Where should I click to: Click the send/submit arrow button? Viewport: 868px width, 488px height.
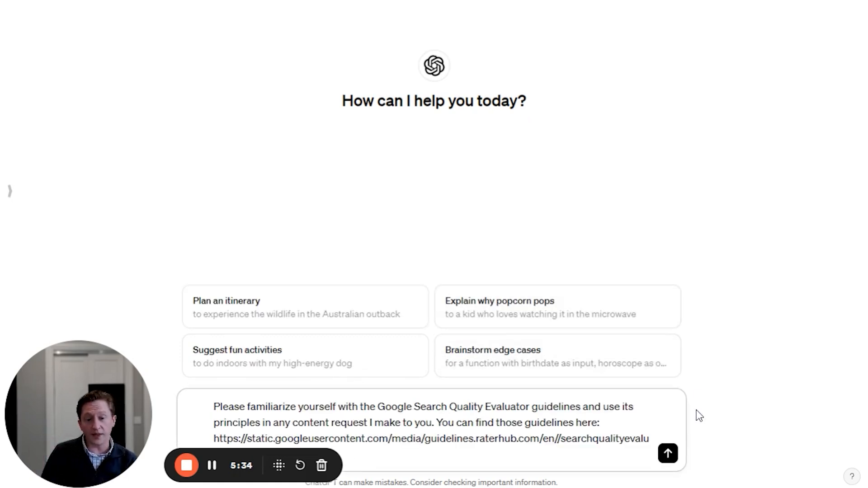tap(668, 454)
